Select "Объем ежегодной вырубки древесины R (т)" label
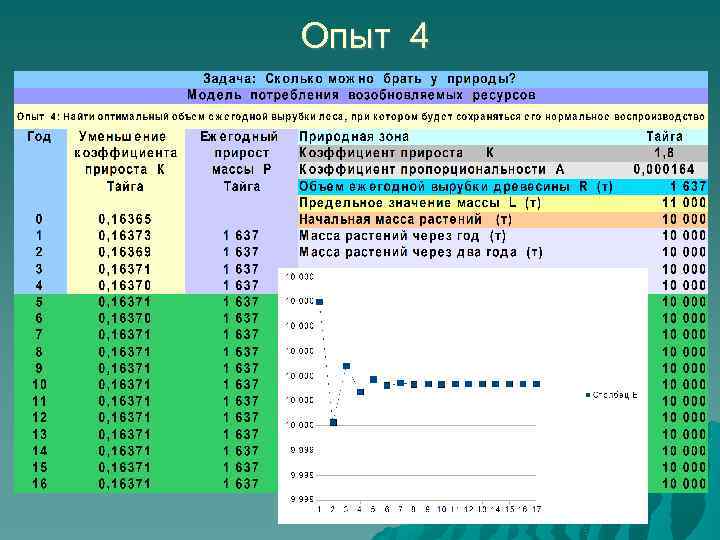Viewport: 720px width, 540px height. click(x=456, y=186)
